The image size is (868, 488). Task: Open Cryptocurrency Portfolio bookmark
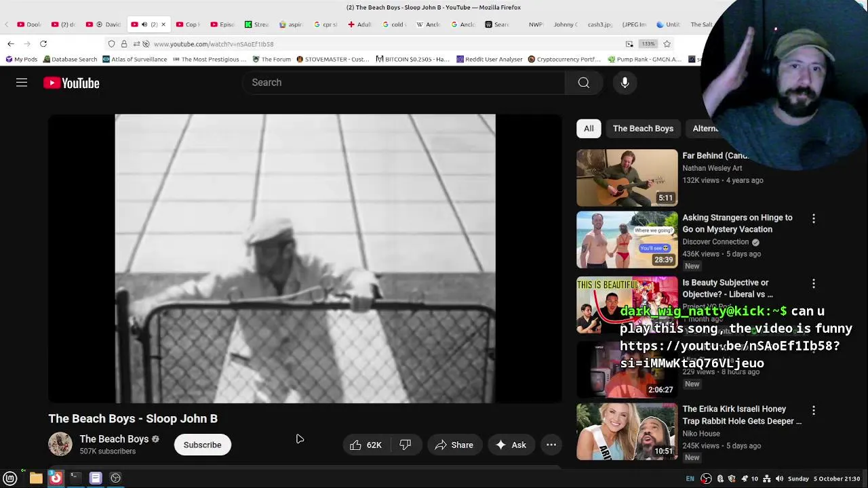(564, 59)
